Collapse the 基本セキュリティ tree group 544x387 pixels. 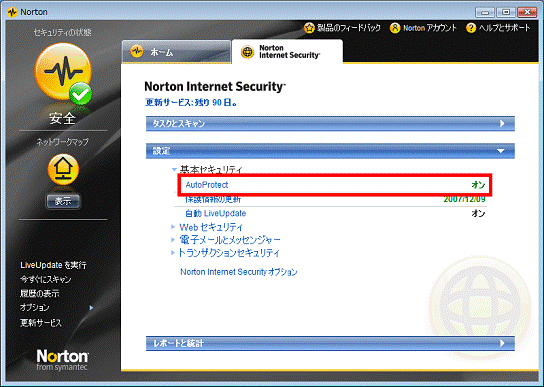click(174, 169)
